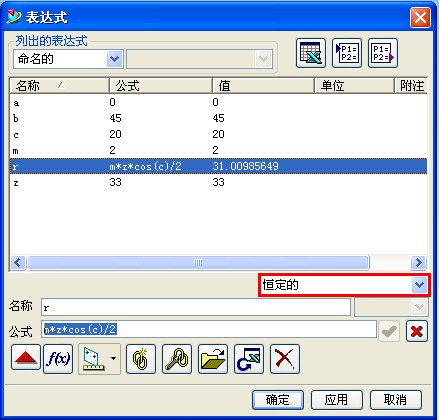Click formula cell m*z*cos(c)/2 in list

click(145, 166)
